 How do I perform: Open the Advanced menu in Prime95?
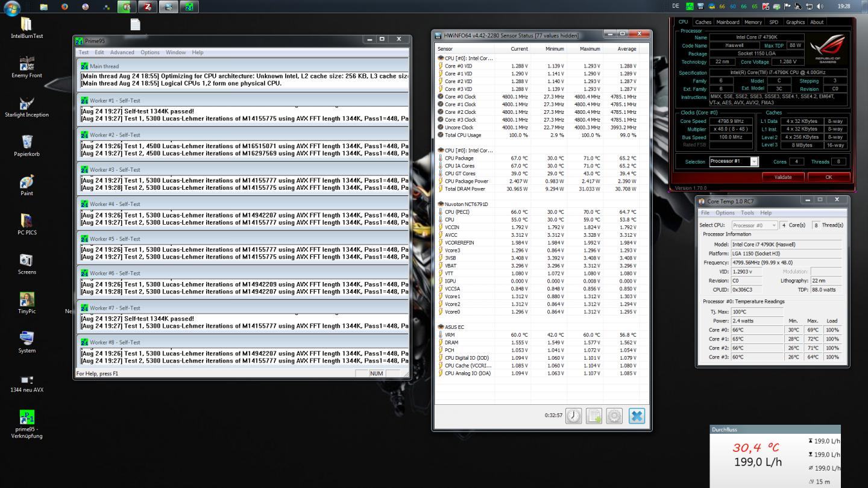tap(122, 52)
